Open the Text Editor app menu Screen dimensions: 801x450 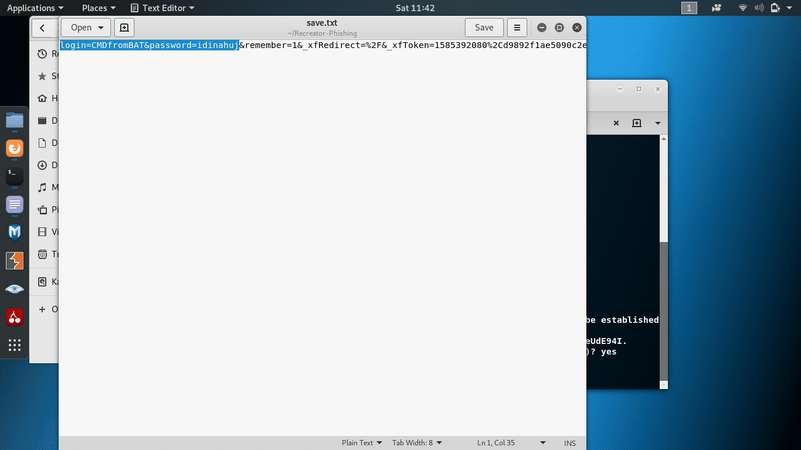[x=162, y=8]
